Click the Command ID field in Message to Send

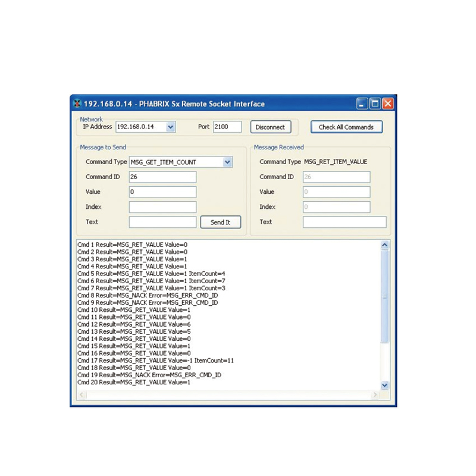coord(162,177)
